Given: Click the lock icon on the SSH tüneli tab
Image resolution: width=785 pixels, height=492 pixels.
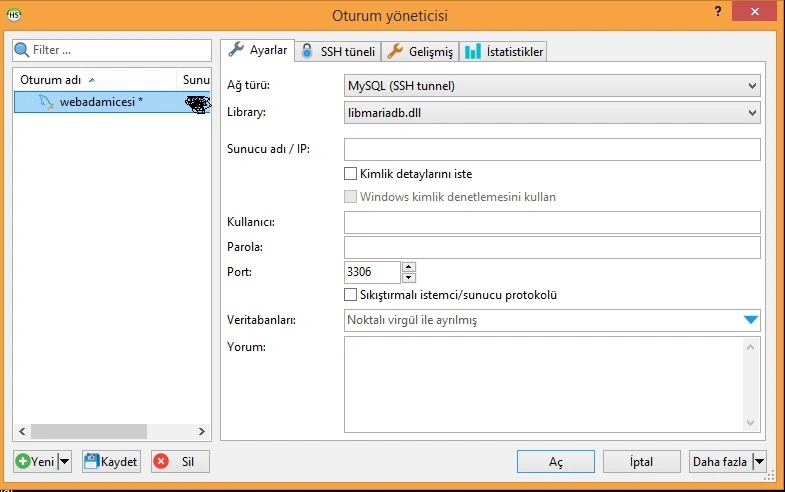Looking at the screenshot, I should 307,51.
